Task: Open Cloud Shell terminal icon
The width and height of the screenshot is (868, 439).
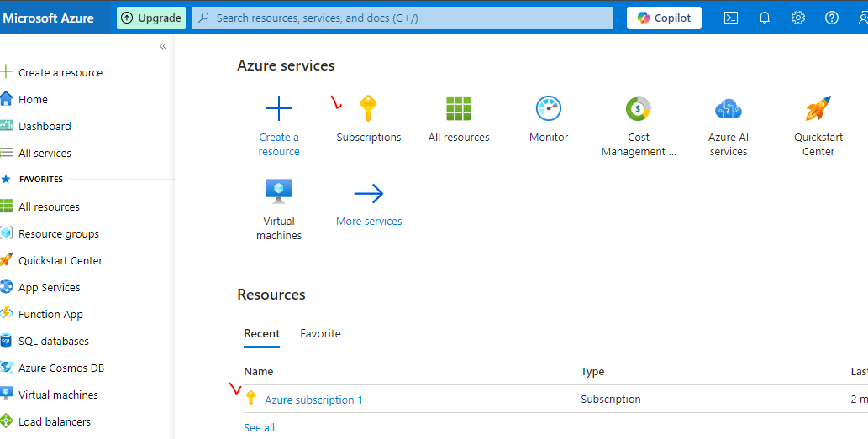Action: 731,18
